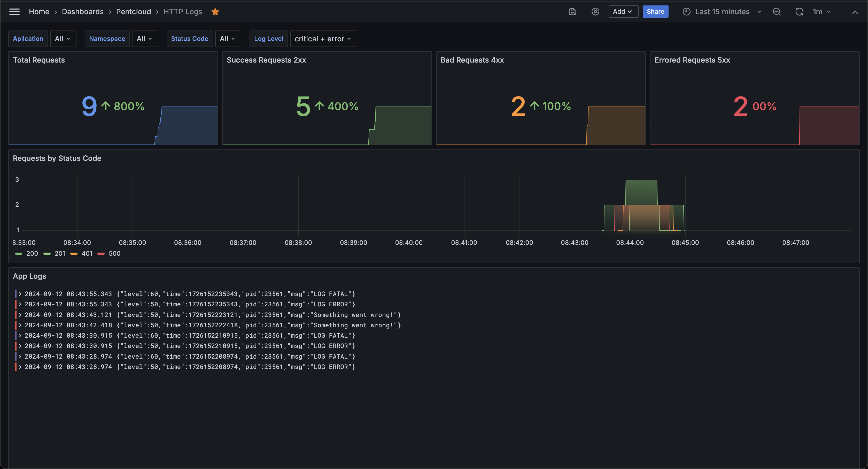Open the Namespace All dropdown

point(145,39)
